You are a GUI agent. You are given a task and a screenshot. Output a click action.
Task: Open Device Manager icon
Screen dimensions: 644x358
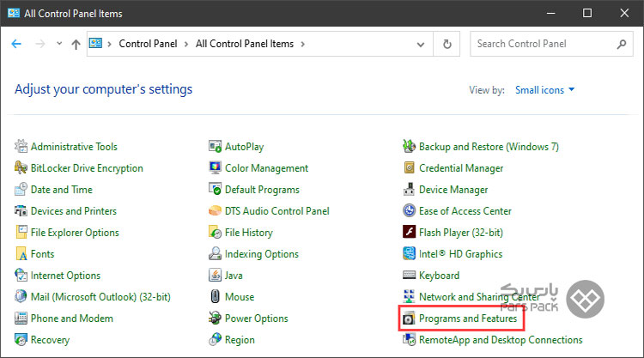coord(409,189)
